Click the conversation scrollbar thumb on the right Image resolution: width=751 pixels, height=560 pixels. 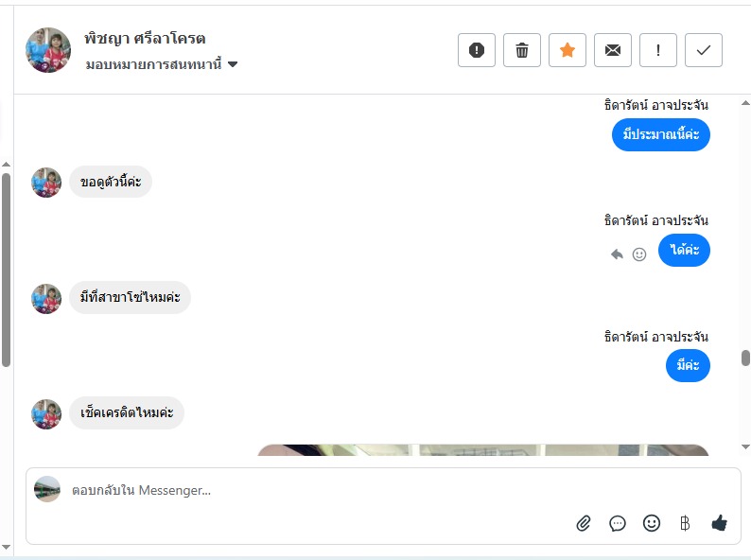745,358
